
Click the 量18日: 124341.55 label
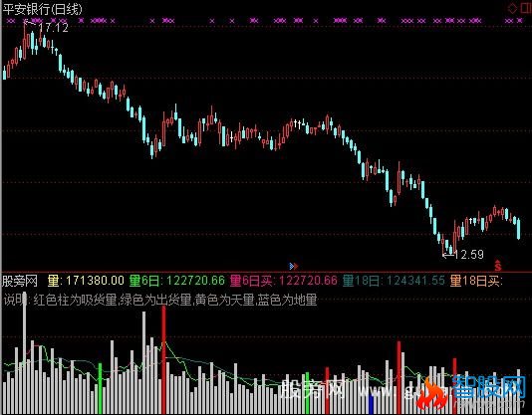(394, 281)
